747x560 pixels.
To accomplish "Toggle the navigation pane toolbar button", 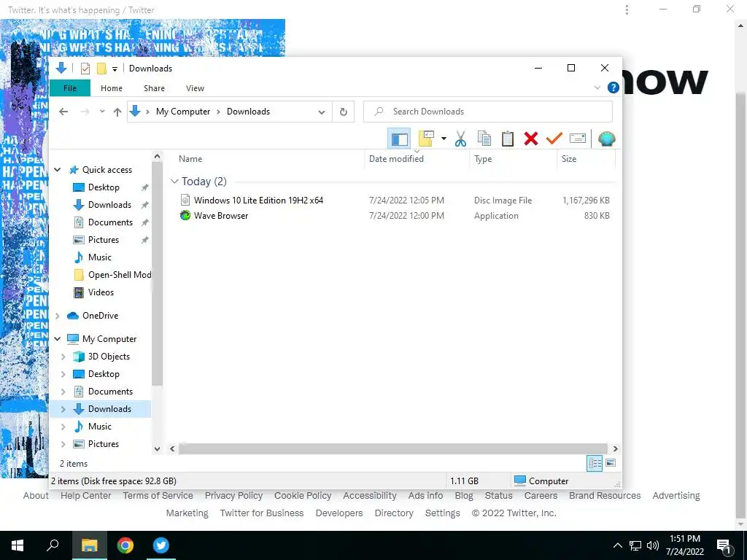I will coord(399,139).
